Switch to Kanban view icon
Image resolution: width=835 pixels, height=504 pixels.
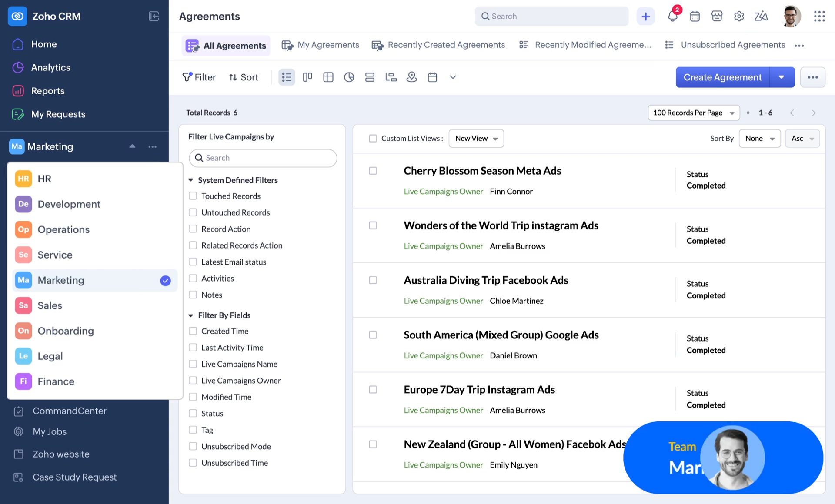[307, 77]
